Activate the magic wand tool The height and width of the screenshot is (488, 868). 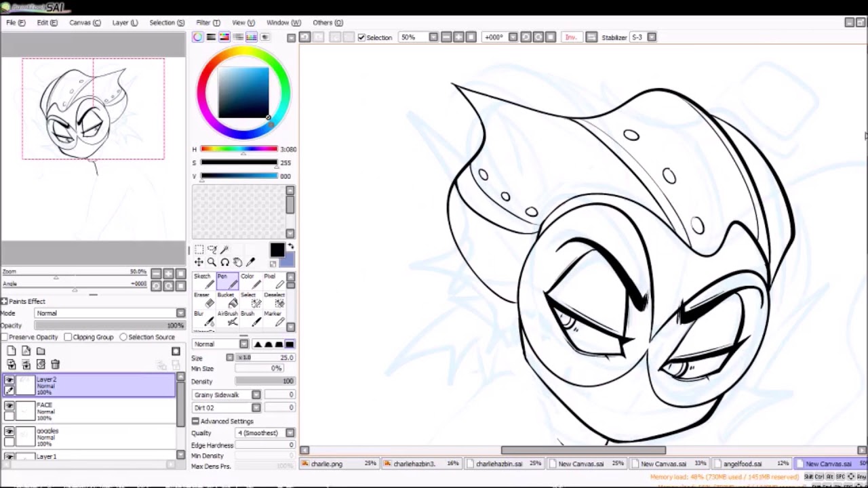pyautogui.click(x=224, y=249)
